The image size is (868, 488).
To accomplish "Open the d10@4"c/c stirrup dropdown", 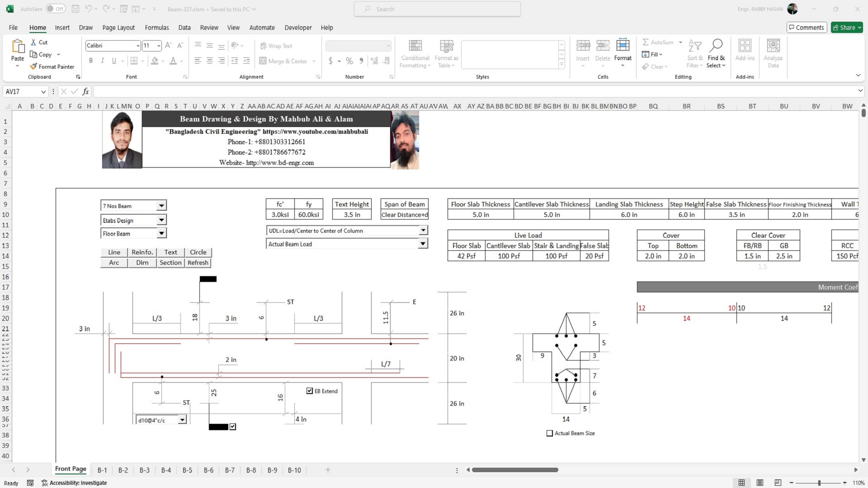I will tap(182, 420).
